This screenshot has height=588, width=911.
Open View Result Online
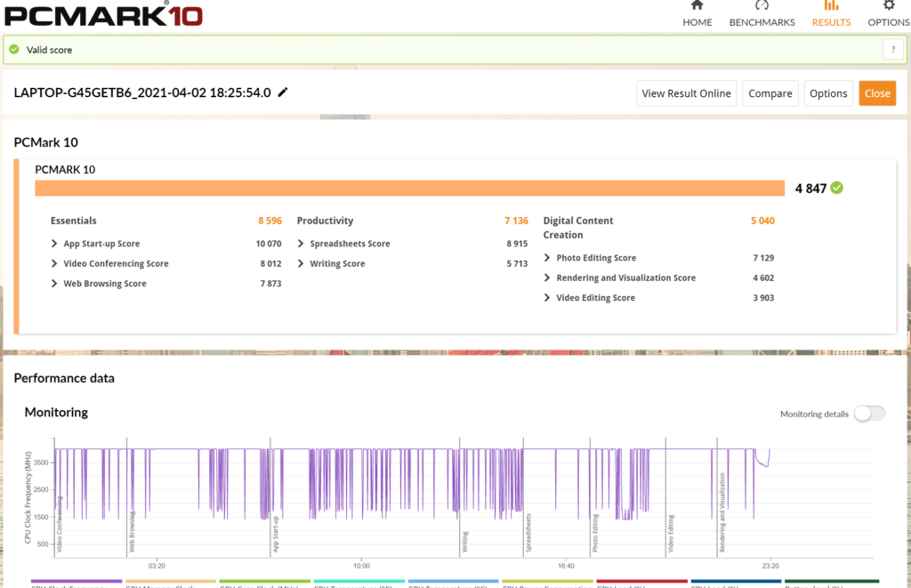coord(686,93)
